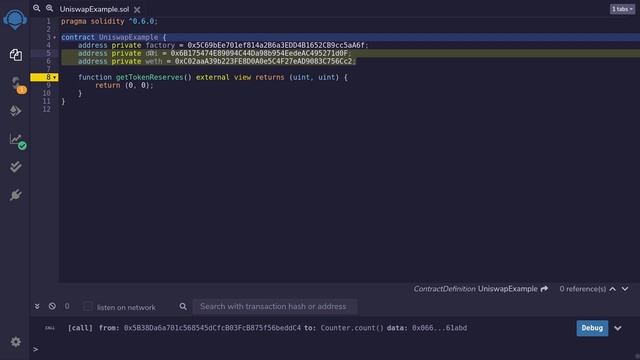Jump to UniswapExample definition arrow icon
Screen dimensions: 640x360
click(544, 289)
